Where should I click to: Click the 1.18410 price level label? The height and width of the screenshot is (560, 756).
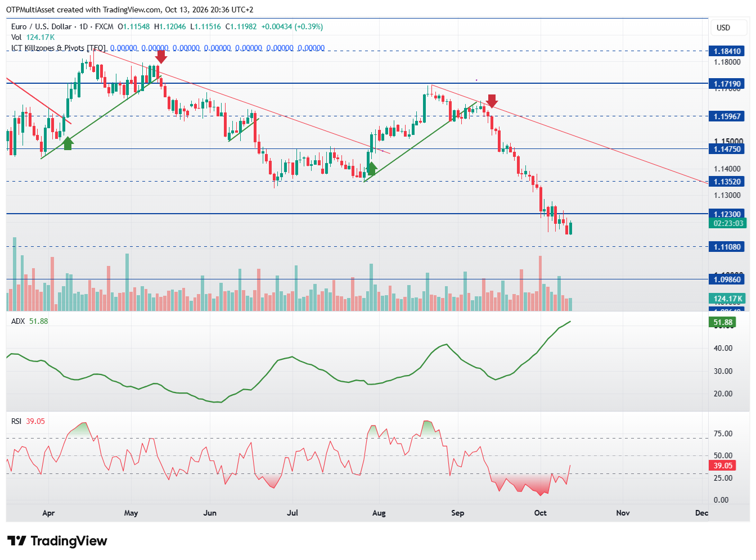point(727,51)
